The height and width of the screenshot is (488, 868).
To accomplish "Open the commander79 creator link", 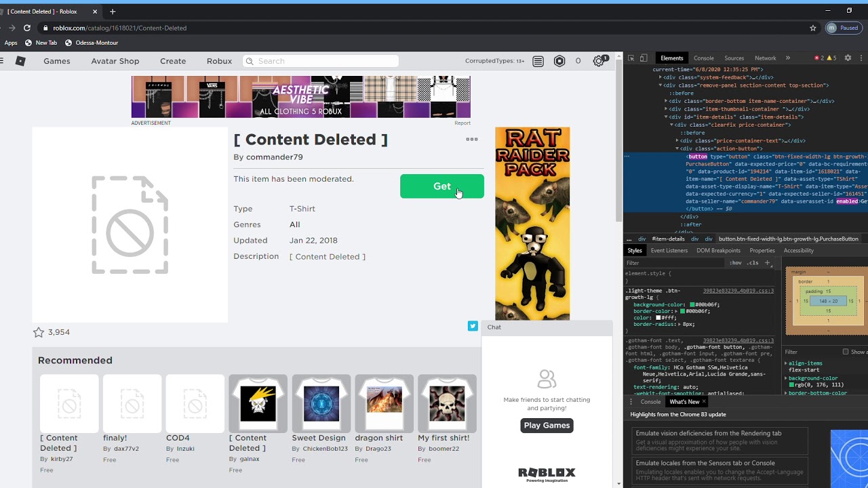I will click(x=275, y=157).
